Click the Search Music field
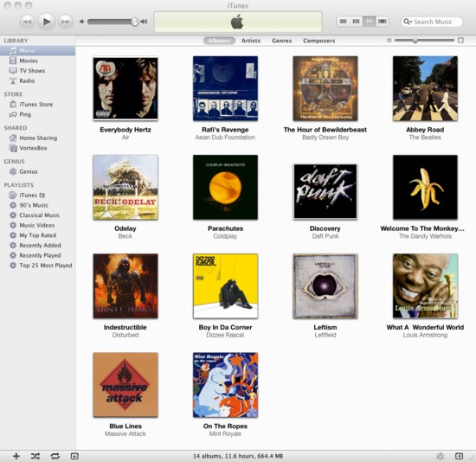The height and width of the screenshot is (462, 476). tap(432, 22)
